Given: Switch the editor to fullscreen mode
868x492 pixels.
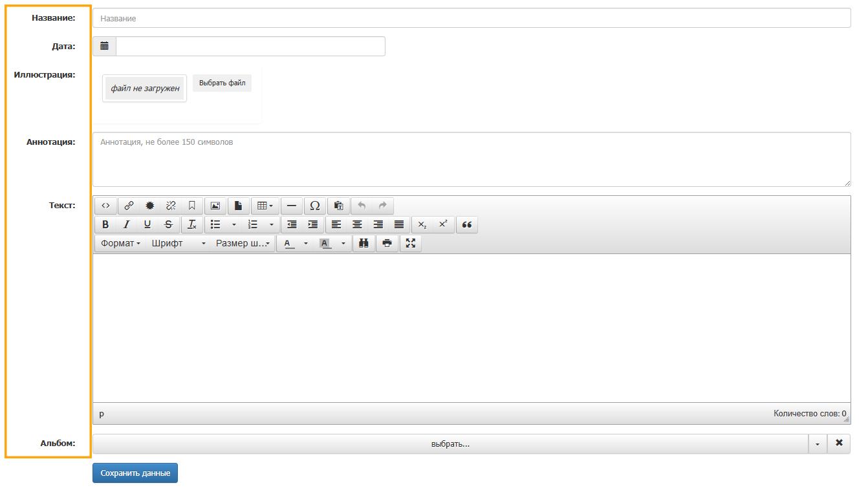Looking at the screenshot, I should [x=411, y=243].
